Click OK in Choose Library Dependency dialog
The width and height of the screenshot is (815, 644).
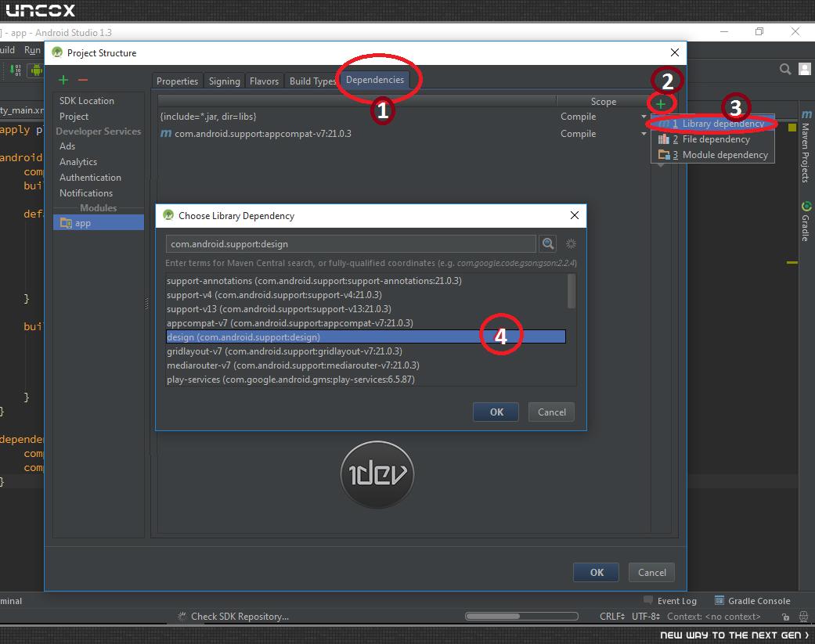[496, 412]
